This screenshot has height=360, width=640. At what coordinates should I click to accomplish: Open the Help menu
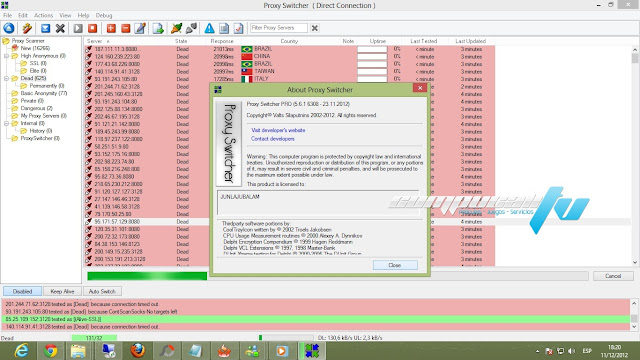click(x=83, y=16)
